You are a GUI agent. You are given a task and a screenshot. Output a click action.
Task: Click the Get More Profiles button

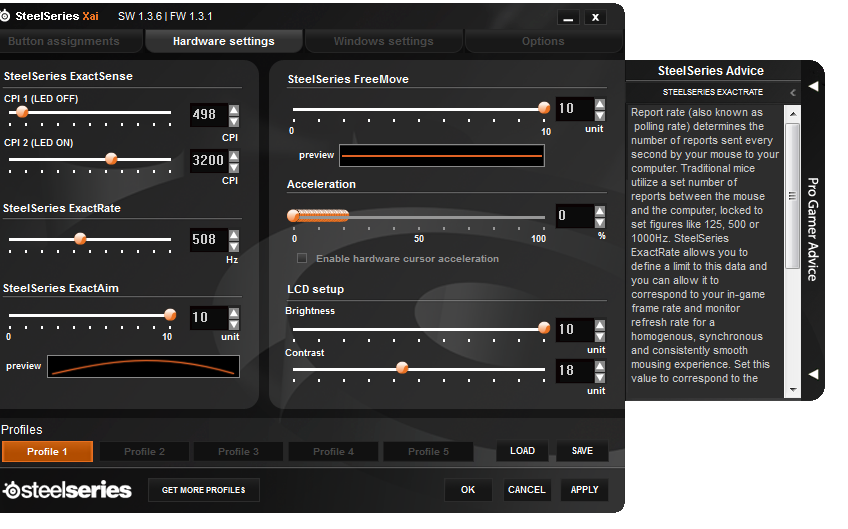(x=204, y=490)
